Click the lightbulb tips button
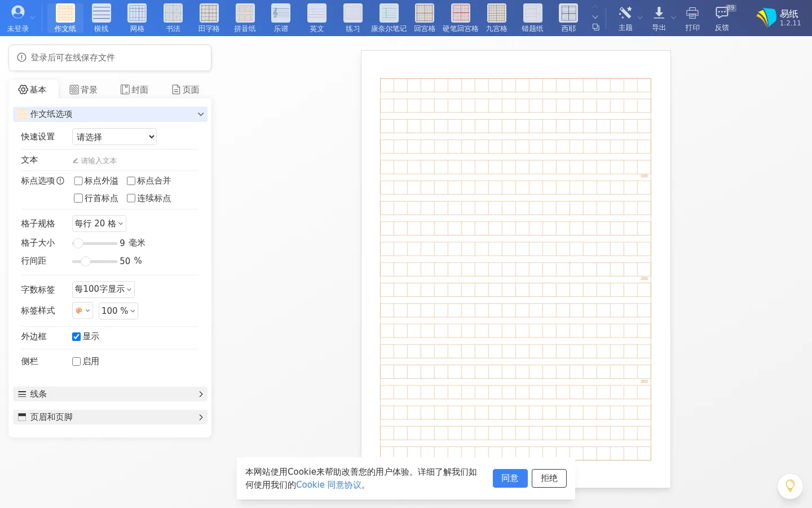 click(x=790, y=486)
